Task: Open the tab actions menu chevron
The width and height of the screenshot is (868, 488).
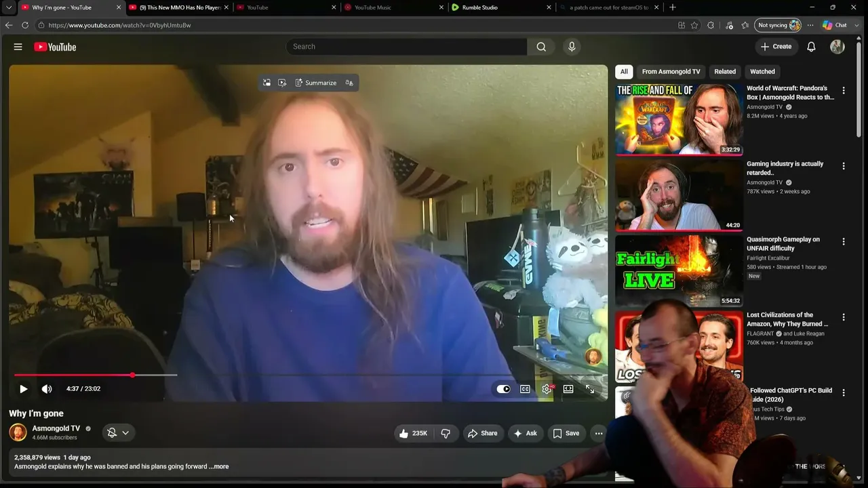Action: [8, 7]
